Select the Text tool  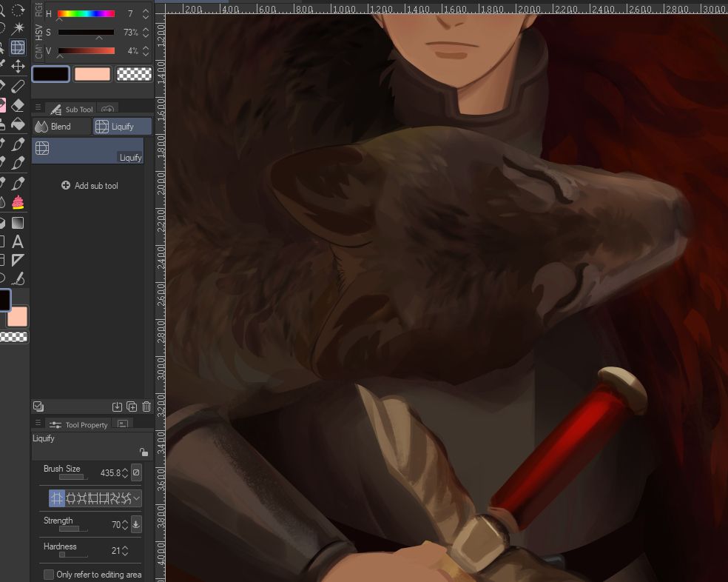(18, 241)
